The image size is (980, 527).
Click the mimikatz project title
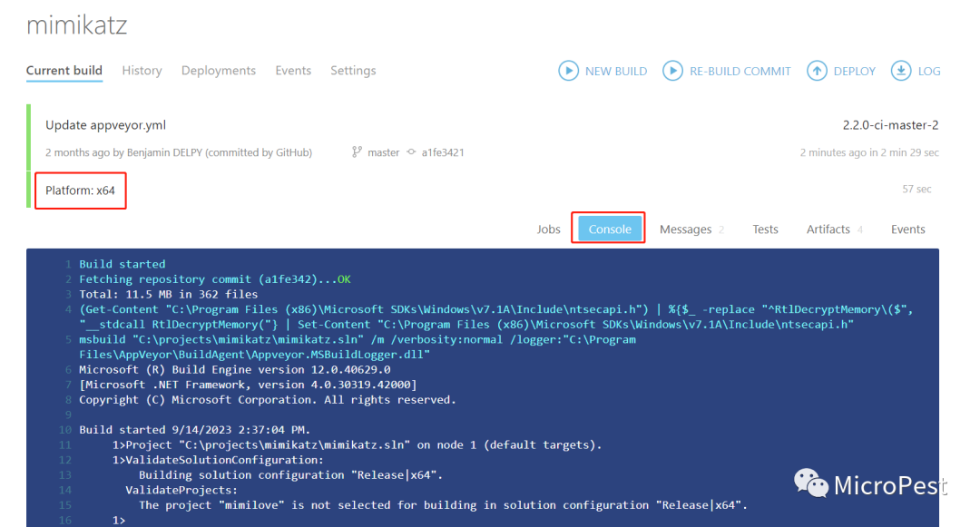77,25
